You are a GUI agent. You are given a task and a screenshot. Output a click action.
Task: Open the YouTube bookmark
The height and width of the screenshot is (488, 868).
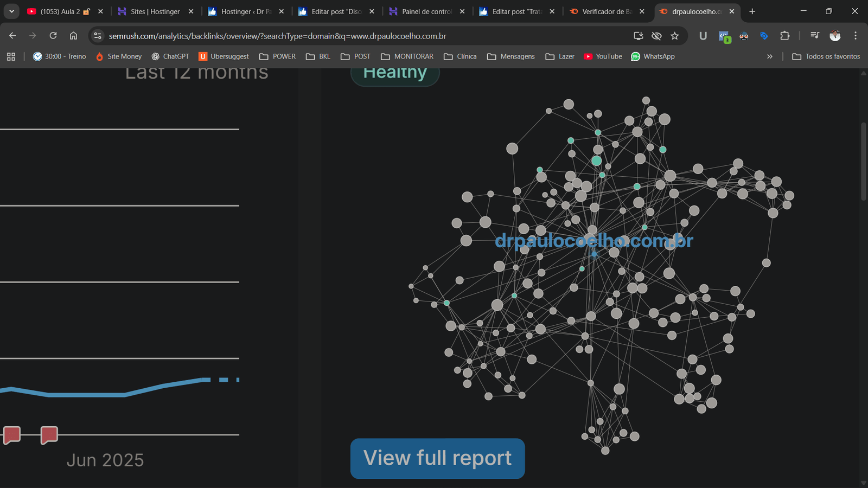click(603, 56)
